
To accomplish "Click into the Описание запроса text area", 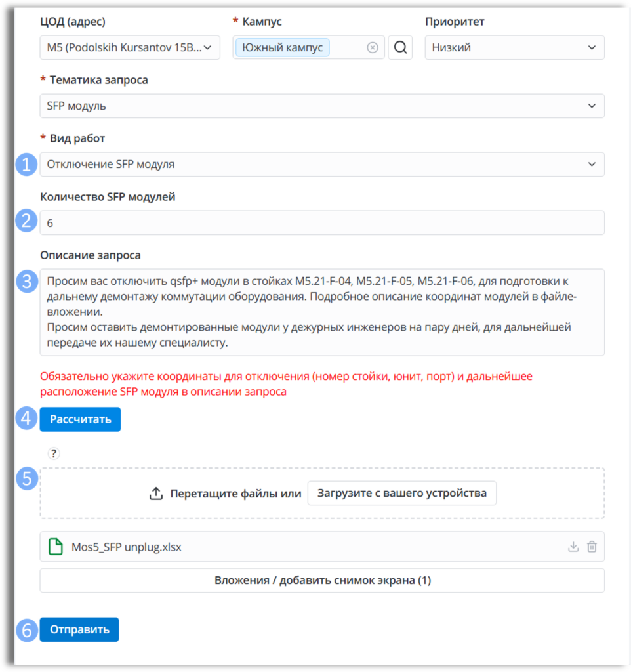I will coord(322,312).
